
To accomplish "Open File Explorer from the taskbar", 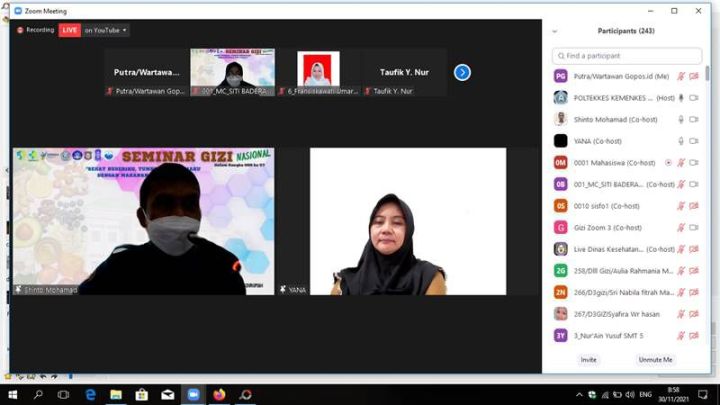I will pyautogui.click(x=116, y=394).
